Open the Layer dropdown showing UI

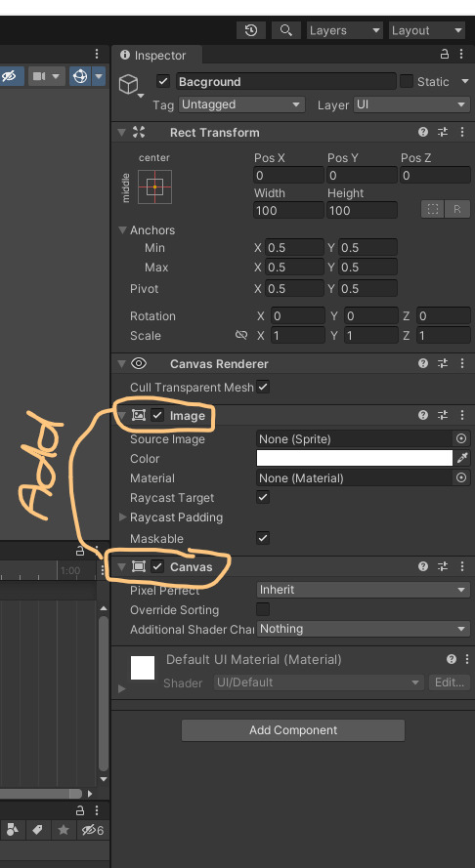pos(411,104)
